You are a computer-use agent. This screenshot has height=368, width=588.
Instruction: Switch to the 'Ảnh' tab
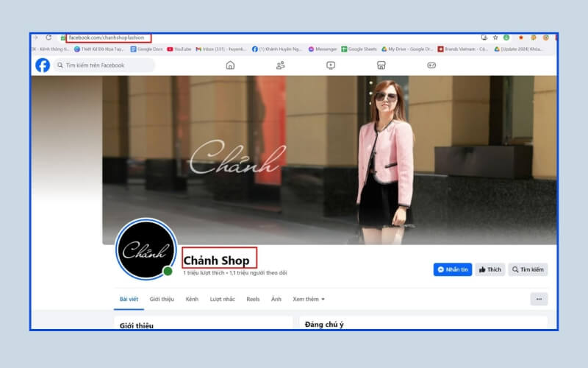pyautogui.click(x=276, y=300)
